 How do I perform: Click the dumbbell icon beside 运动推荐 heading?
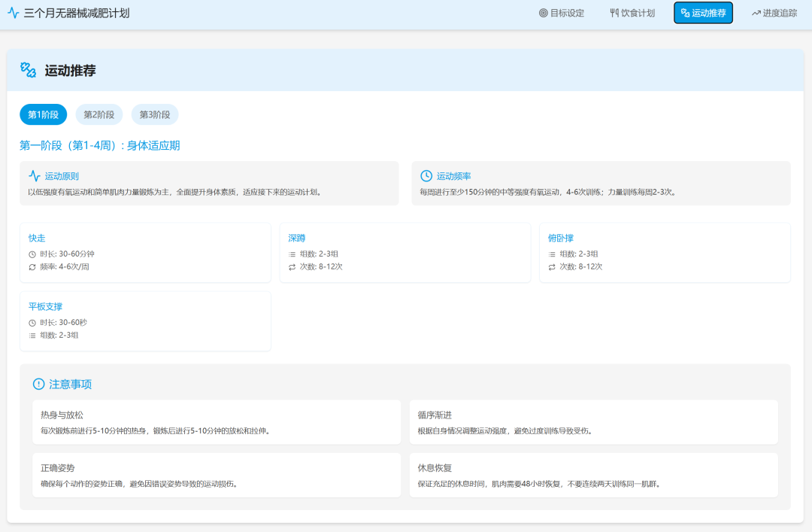[28, 70]
